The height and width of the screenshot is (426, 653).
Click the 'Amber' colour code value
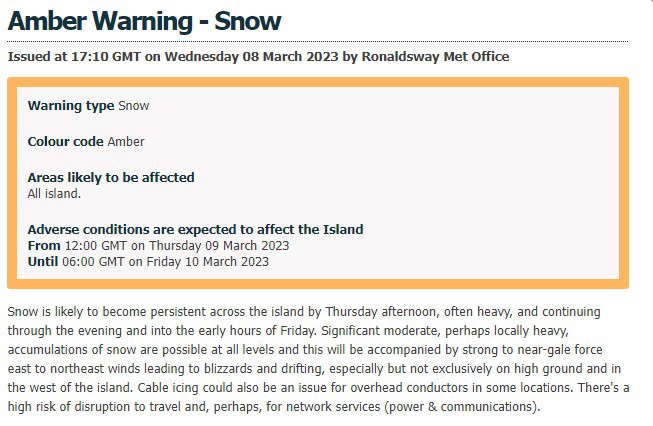tap(126, 142)
